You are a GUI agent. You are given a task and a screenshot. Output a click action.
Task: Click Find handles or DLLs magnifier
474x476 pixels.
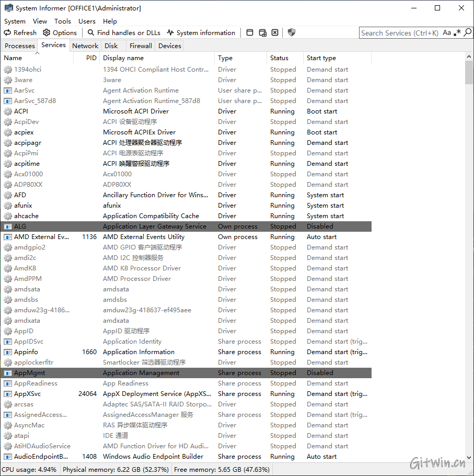point(91,32)
